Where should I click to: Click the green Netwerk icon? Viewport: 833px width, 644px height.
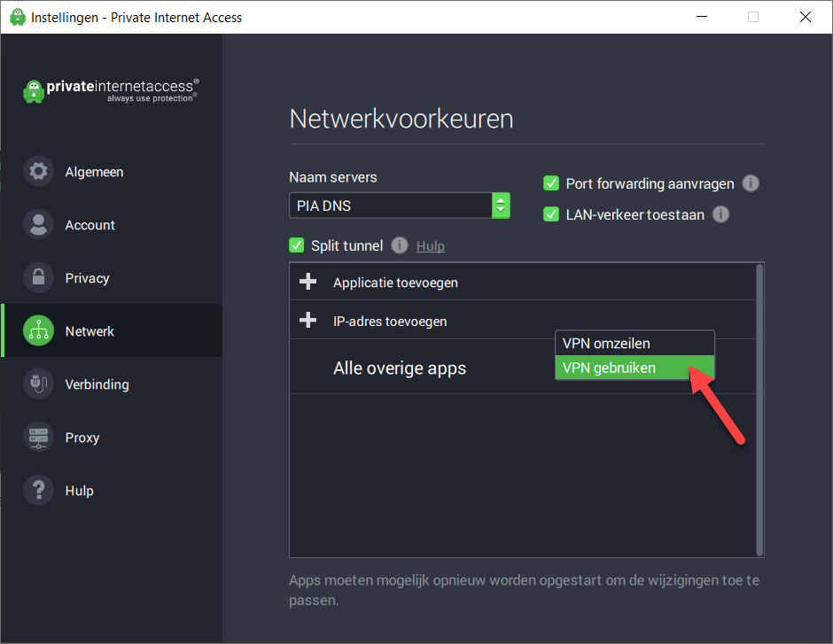click(x=38, y=330)
